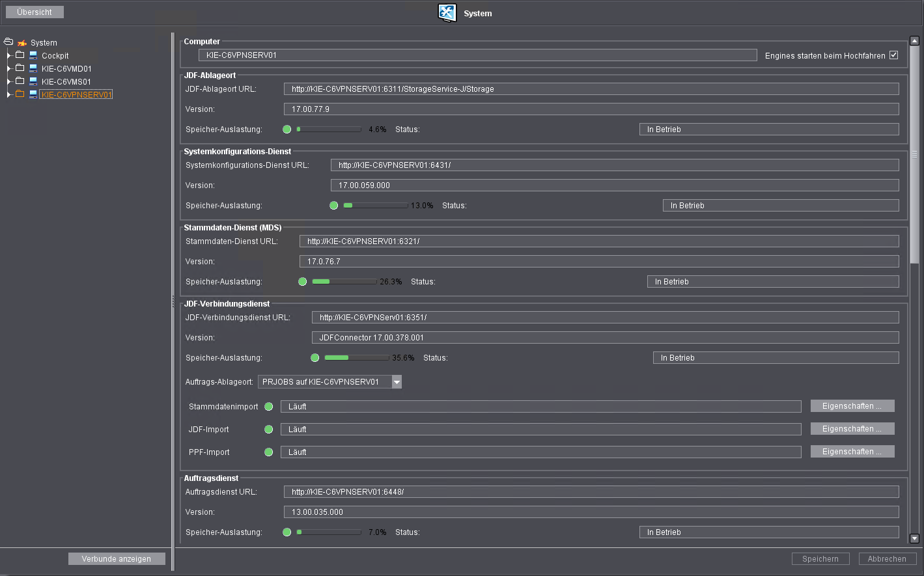Click the Läuft field of PPF-Import

pos(541,452)
